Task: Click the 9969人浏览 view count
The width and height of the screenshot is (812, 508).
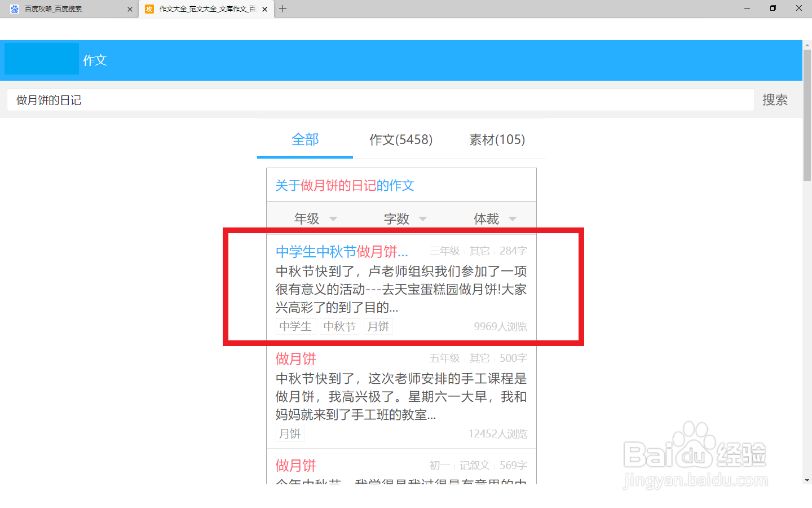Action: coord(501,326)
